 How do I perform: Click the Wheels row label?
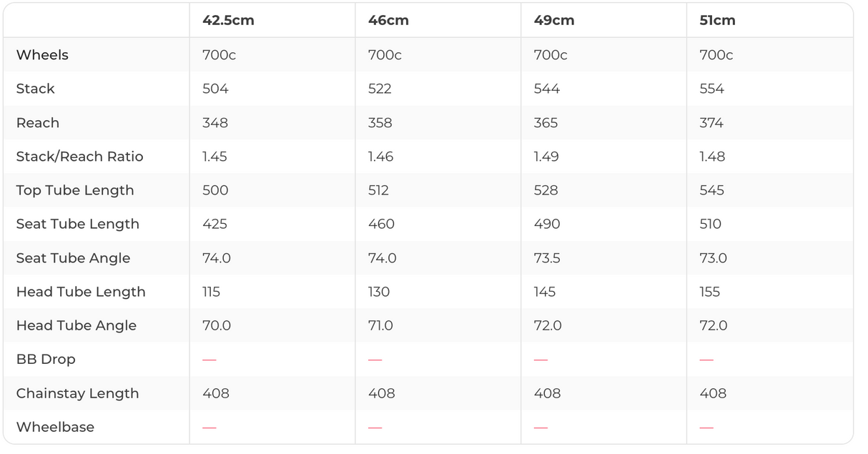[42, 55]
